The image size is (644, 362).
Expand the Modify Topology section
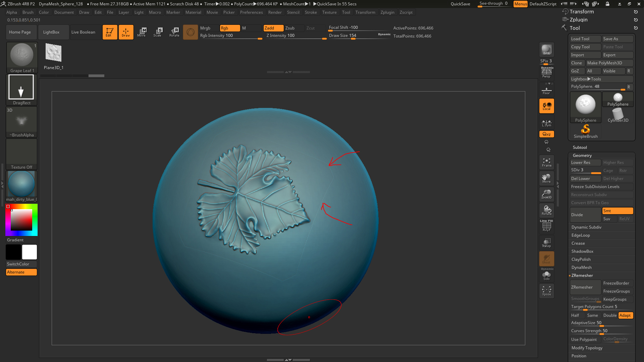587,348
